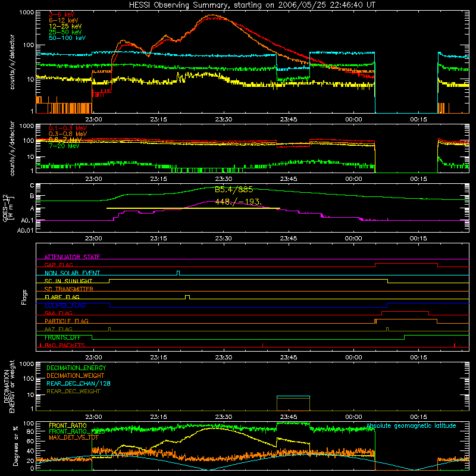Click the FRONTS_OFF flag label

62,337
